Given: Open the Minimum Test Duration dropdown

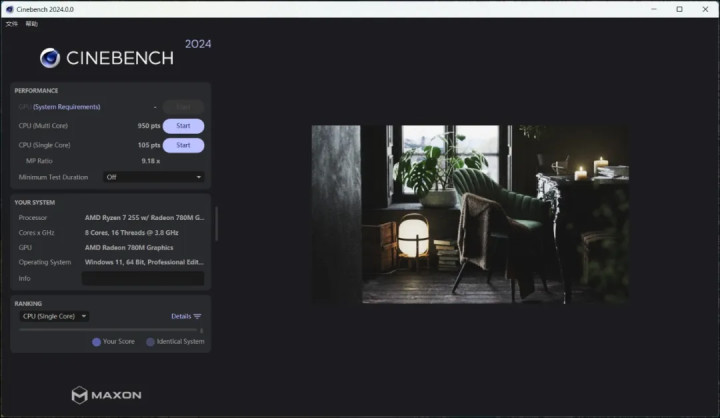Looking at the screenshot, I should point(153,177).
